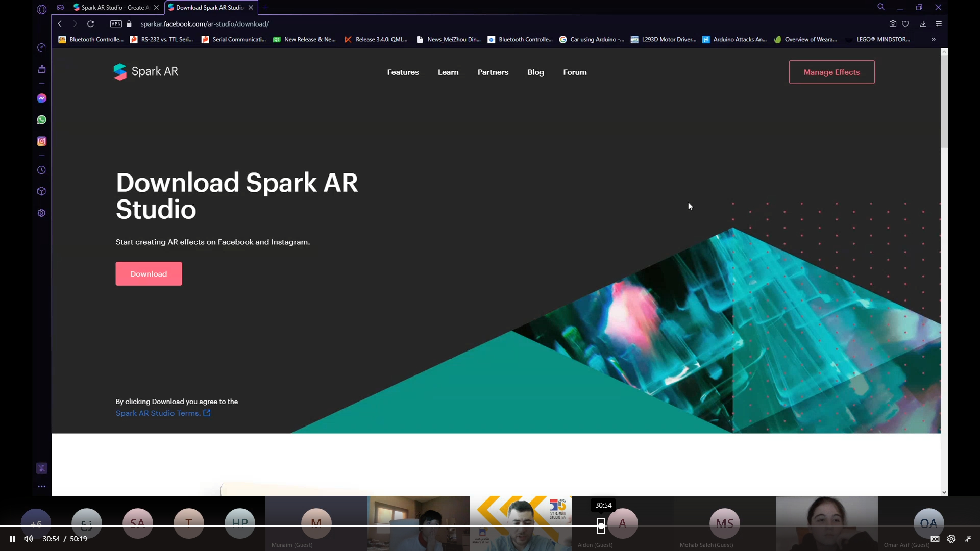Open the New Release & Ne... bookmark

point(305,39)
